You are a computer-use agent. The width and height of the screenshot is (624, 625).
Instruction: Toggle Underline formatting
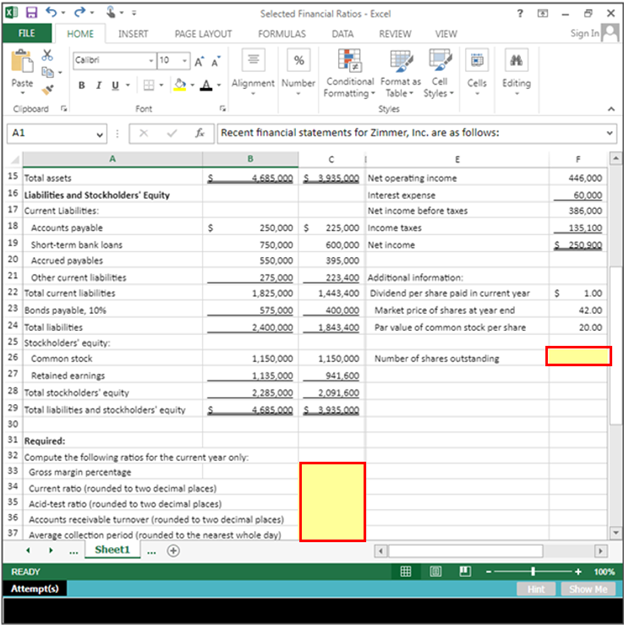(115, 85)
